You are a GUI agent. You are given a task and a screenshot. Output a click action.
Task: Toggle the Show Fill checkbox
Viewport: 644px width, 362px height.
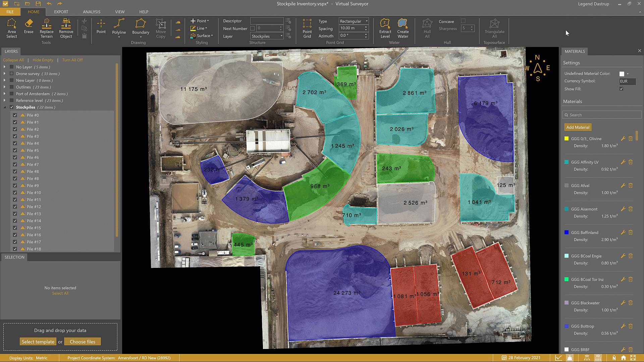pyautogui.click(x=622, y=89)
